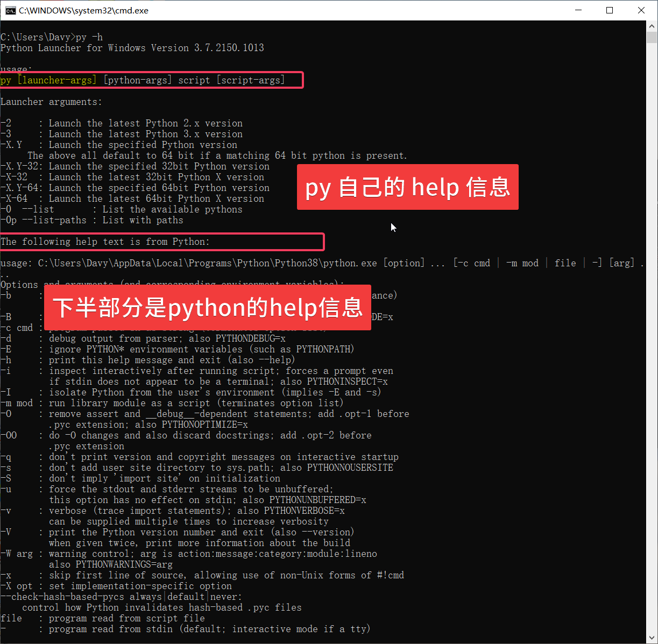Screen dimensions: 658x644
Task: Click the '-X.Y-64: Launch the specified 64bit' line
Action: tap(135, 188)
